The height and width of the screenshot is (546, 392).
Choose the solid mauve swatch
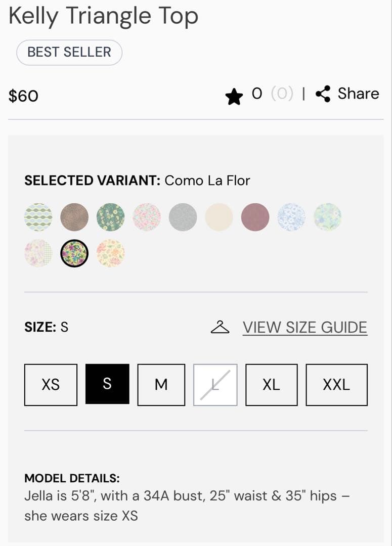tap(255, 217)
